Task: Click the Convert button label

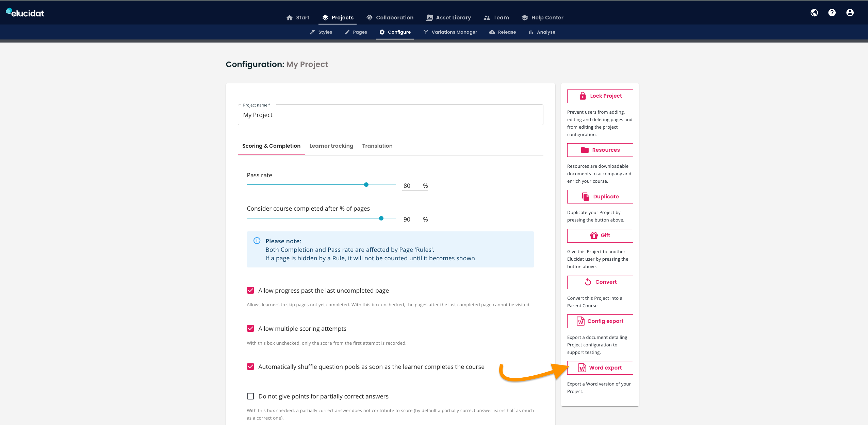Action: click(606, 282)
